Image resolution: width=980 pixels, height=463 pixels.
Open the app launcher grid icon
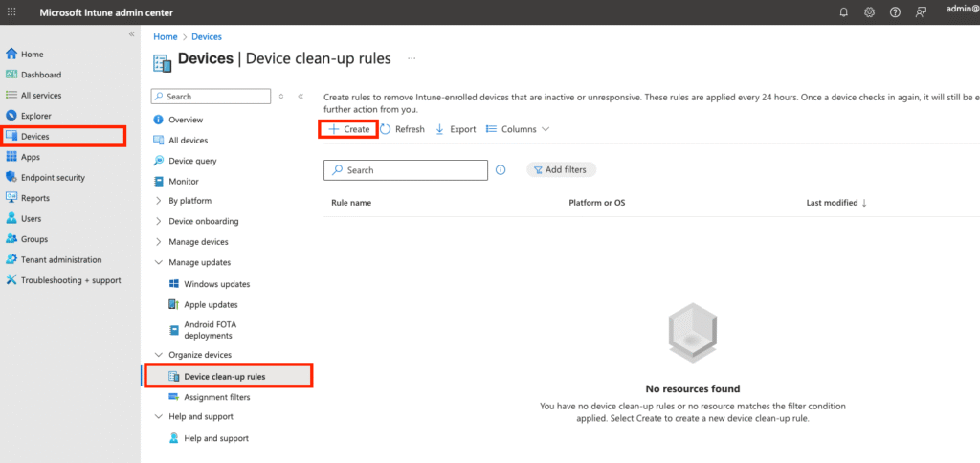pyautogui.click(x=11, y=11)
